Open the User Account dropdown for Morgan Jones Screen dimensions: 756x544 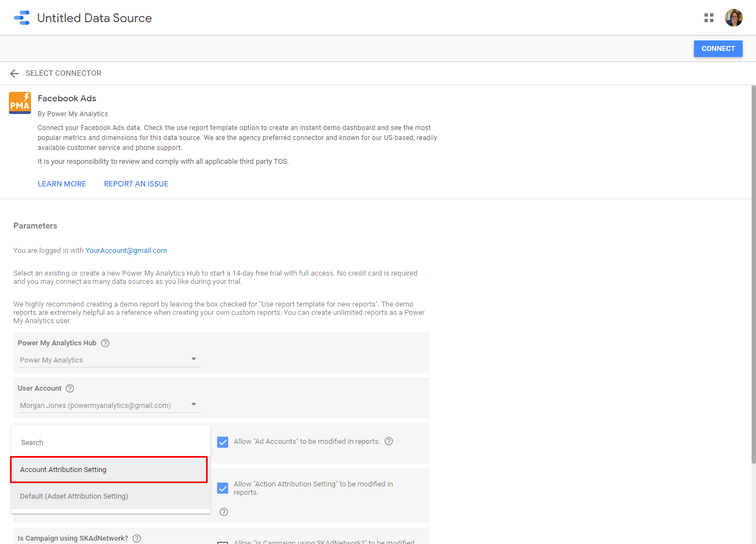click(109, 405)
